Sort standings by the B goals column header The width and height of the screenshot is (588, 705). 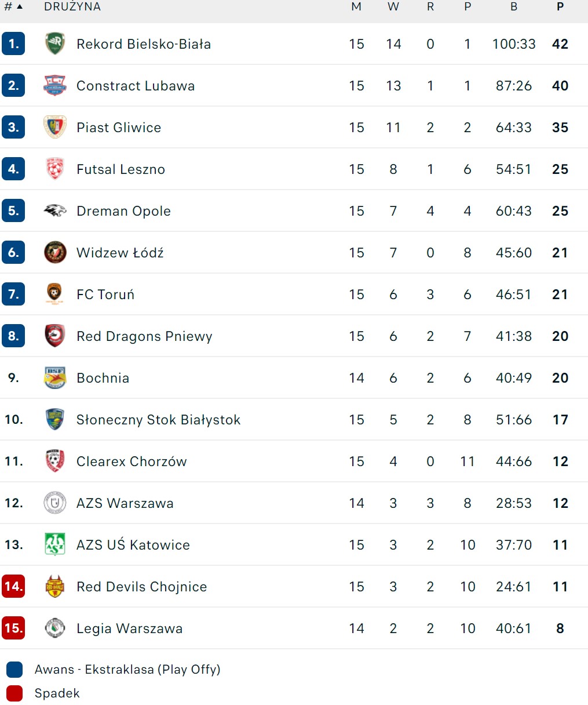point(514,7)
